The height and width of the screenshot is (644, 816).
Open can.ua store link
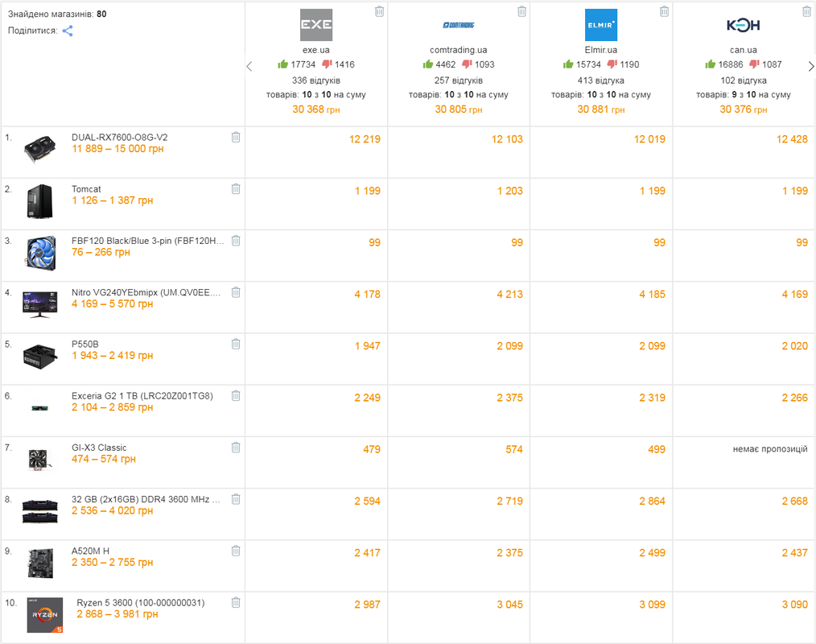coord(743,50)
